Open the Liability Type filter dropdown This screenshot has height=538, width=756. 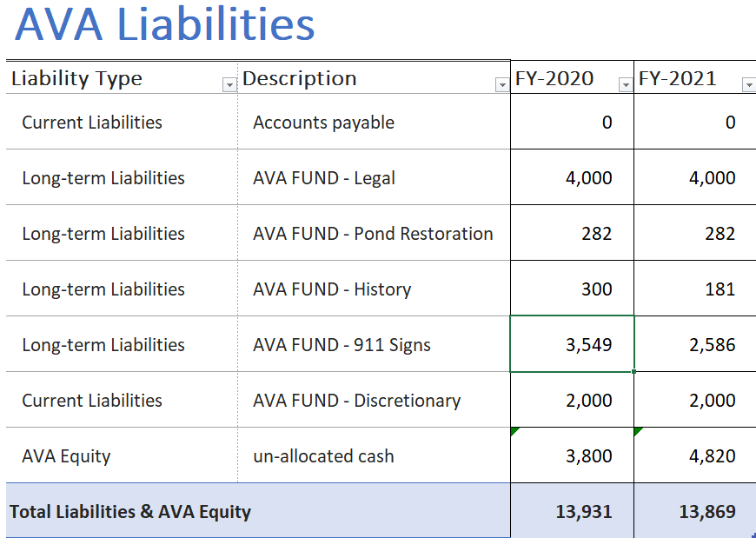point(229,85)
